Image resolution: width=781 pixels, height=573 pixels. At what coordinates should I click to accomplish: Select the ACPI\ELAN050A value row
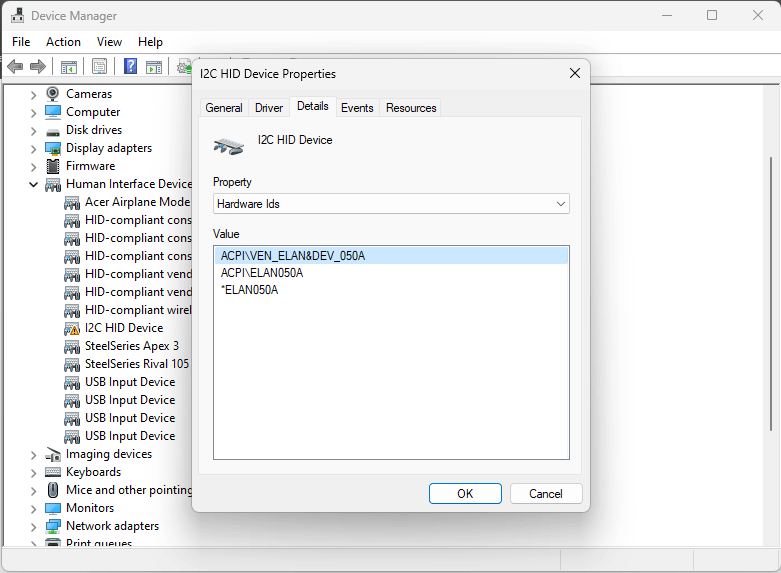pyautogui.click(x=391, y=273)
